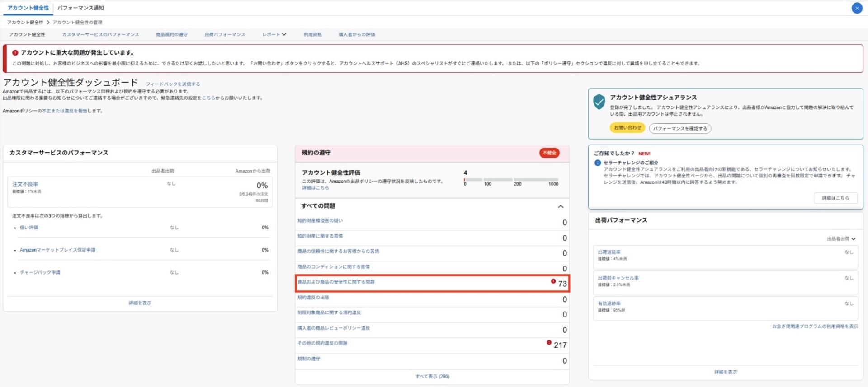Screen dimensions: 868x387
Task: Click すべて表示 (290) link
Action: point(432,377)
